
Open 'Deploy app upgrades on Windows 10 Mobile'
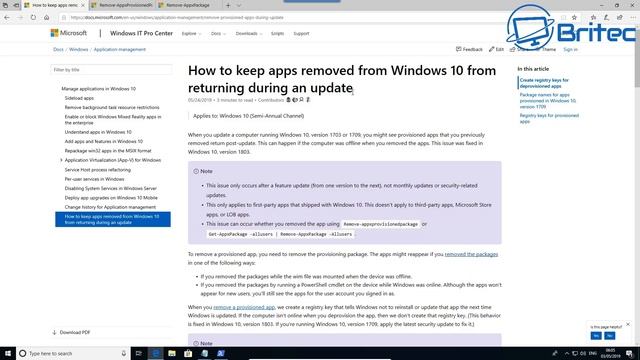pyautogui.click(x=111, y=198)
